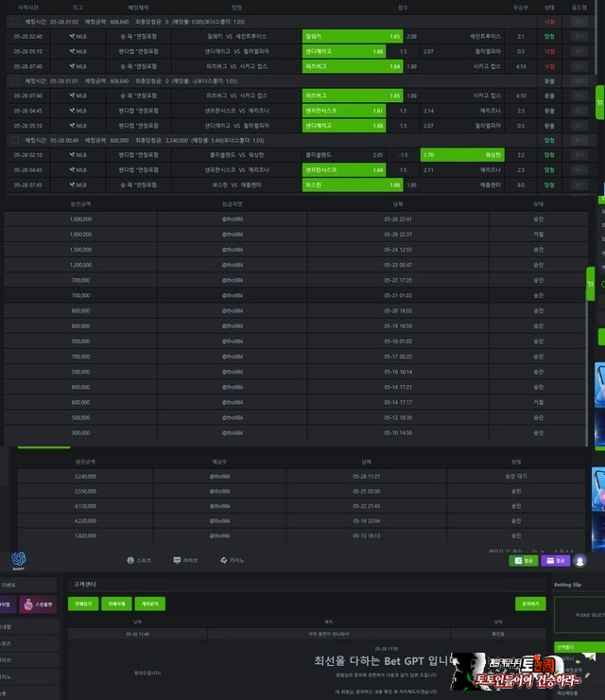The image size is (605, 700).
Task: Open the 스포츠 sports menu
Action: 139,560
